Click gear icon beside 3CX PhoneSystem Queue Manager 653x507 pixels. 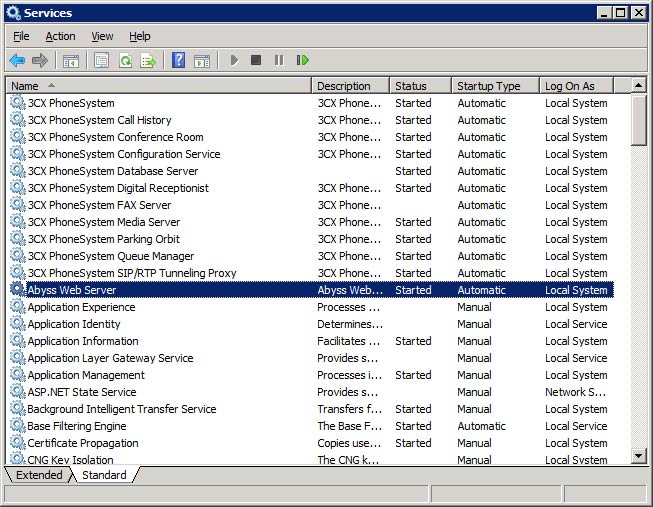[x=17, y=256]
